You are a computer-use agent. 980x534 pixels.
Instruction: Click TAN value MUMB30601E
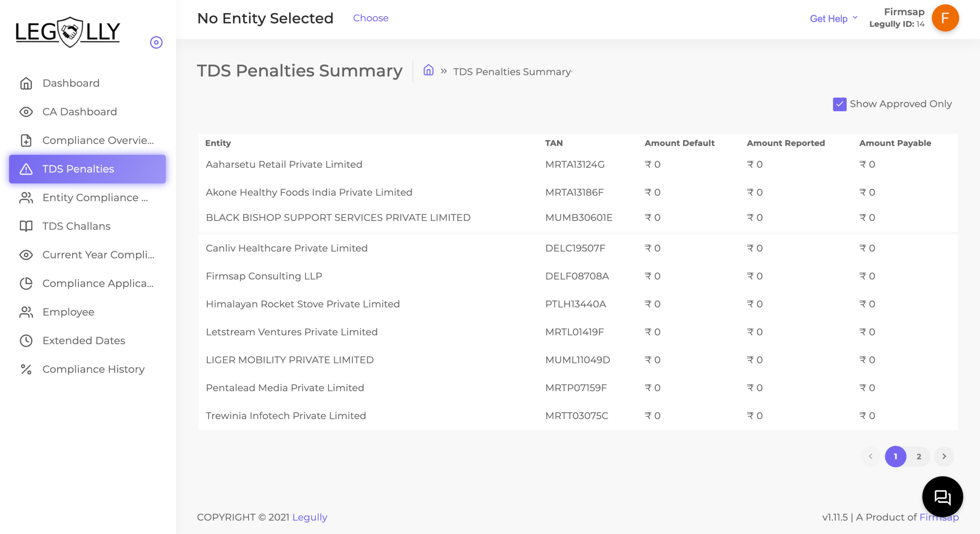(x=579, y=218)
